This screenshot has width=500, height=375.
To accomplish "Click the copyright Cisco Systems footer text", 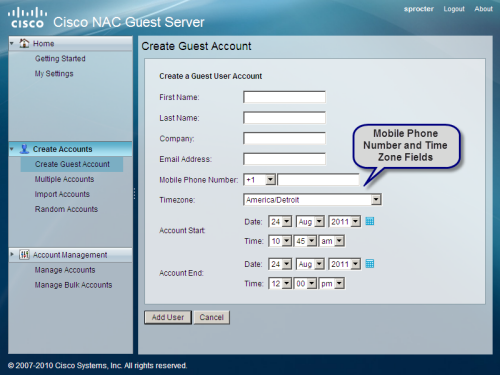I will (97, 366).
